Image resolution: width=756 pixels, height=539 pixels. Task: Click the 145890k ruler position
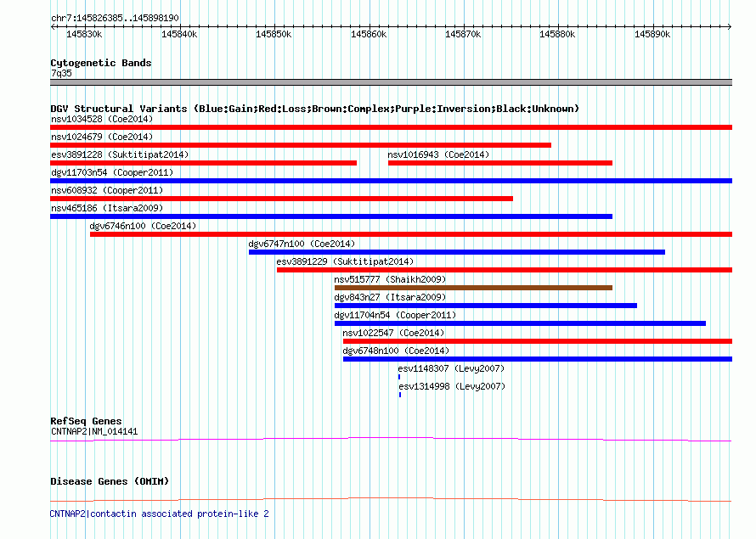click(652, 34)
